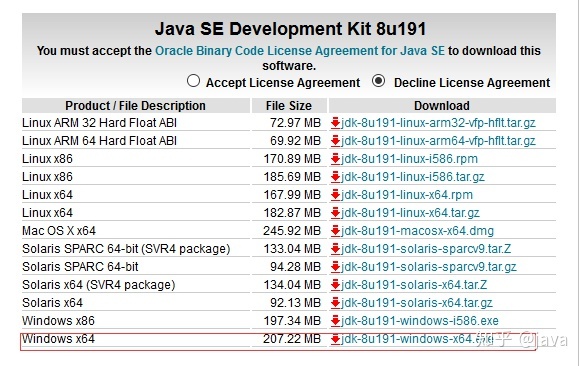Click the 207.22 MB file size
The height and width of the screenshot is (366, 584).
point(292,339)
